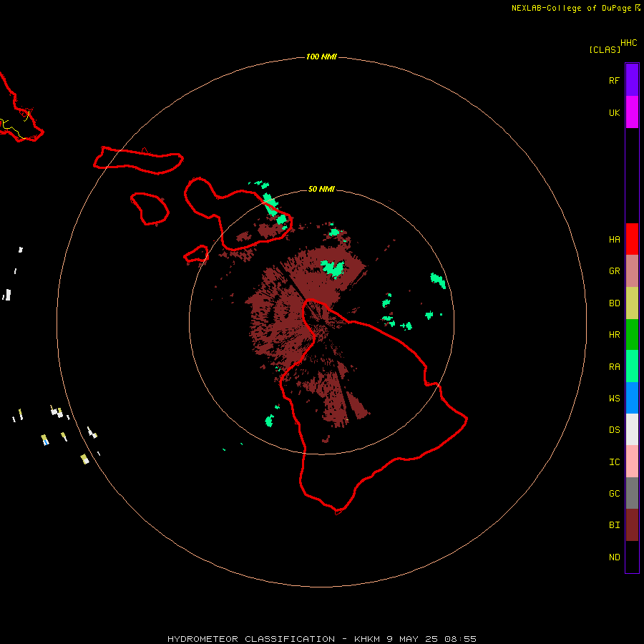Click the IC legend label
This screenshot has height=644, width=644.
point(614,462)
